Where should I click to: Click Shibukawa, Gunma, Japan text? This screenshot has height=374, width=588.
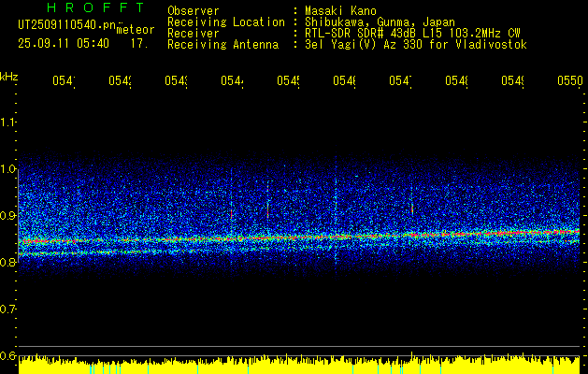click(x=380, y=22)
